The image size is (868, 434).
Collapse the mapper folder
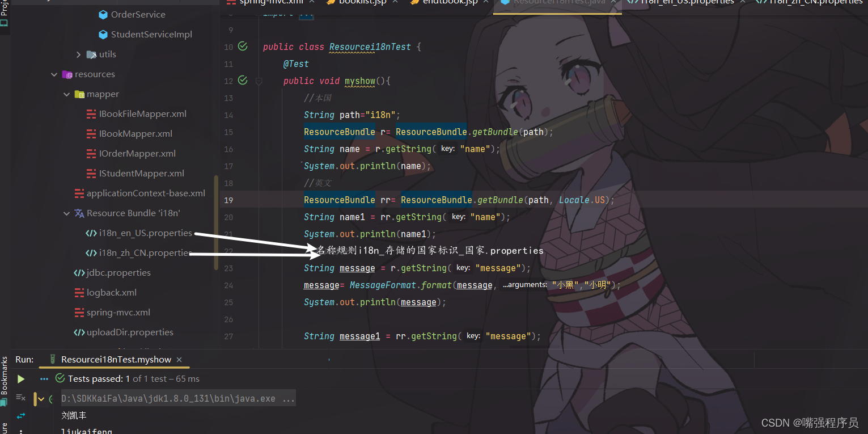pyautogui.click(x=67, y=94)
